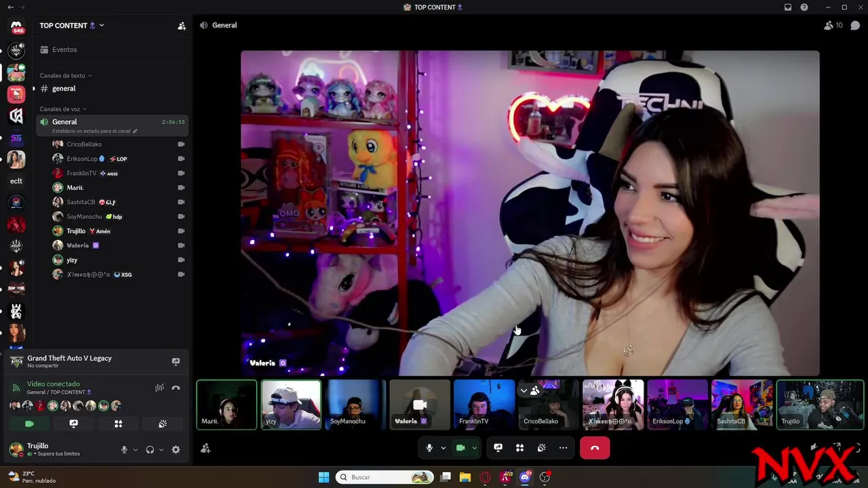Open output device options arrow beside headphones
Screen dimensions: 868x488
161,449
